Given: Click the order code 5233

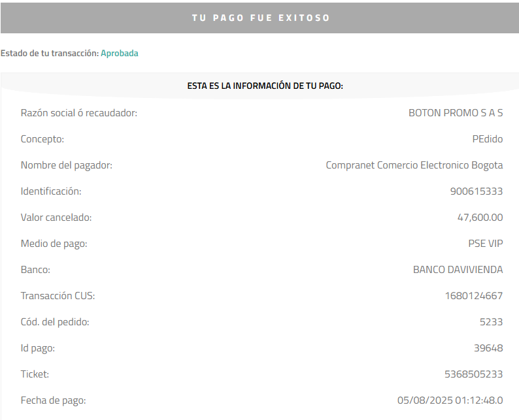Looking at the screenshot, I should click(491, 322).
